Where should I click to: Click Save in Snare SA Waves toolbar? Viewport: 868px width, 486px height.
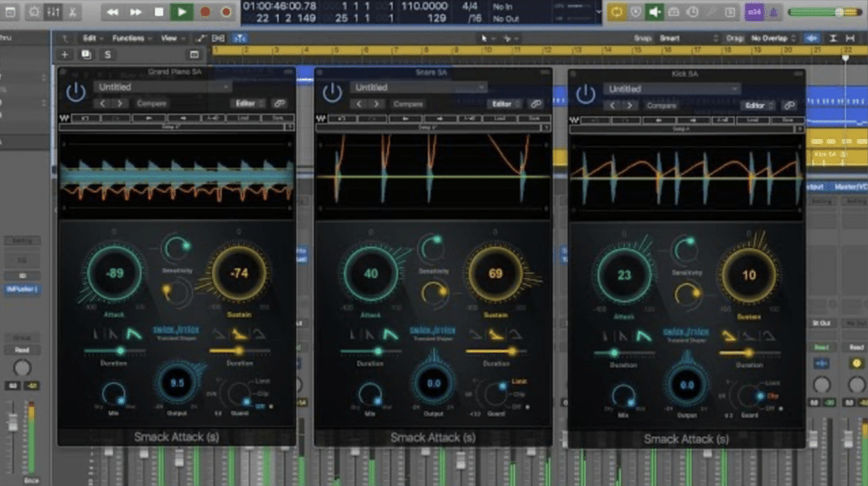(x=534, y=119)
